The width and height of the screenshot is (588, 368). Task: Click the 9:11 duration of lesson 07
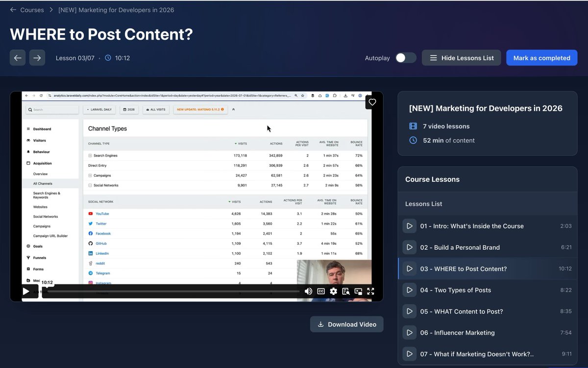[567, 354]
